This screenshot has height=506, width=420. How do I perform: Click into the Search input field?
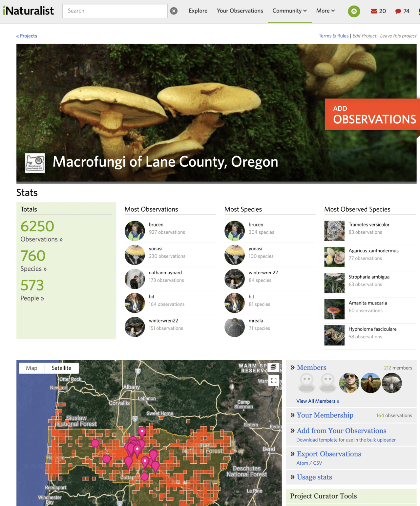[x=115, y=11]
